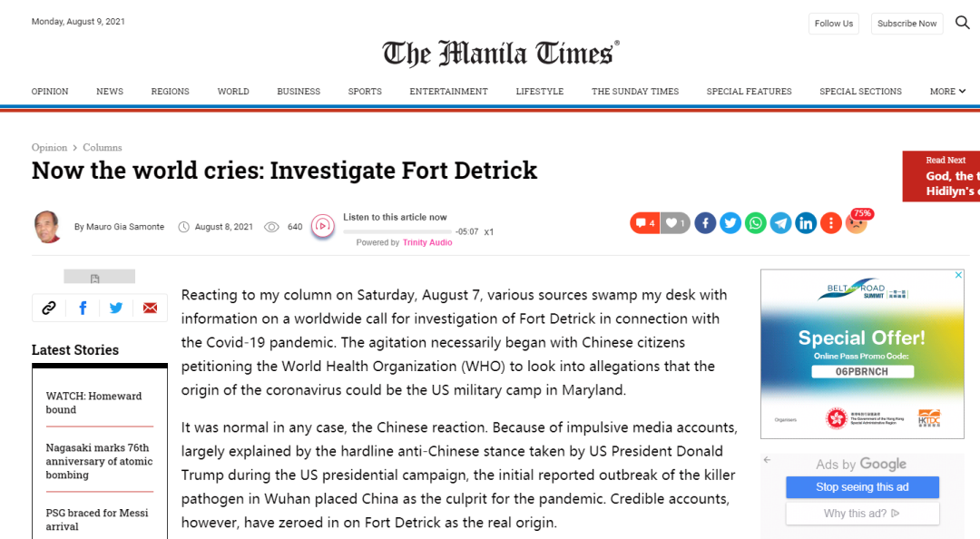Change audio playback speed x1
Viewport: 980px width, 539px height.
[489, 231]
